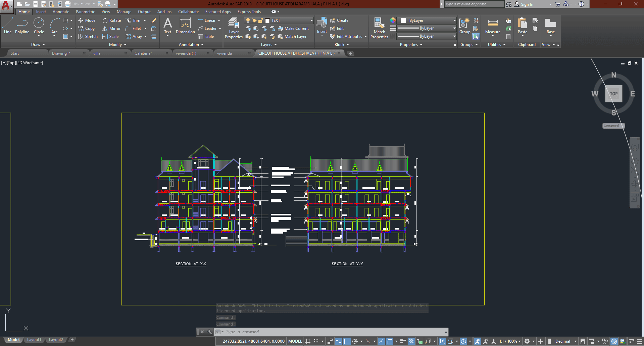This screenshot has height=346, width=644.
Task: Click the command line input field
Action: (332, 332)
